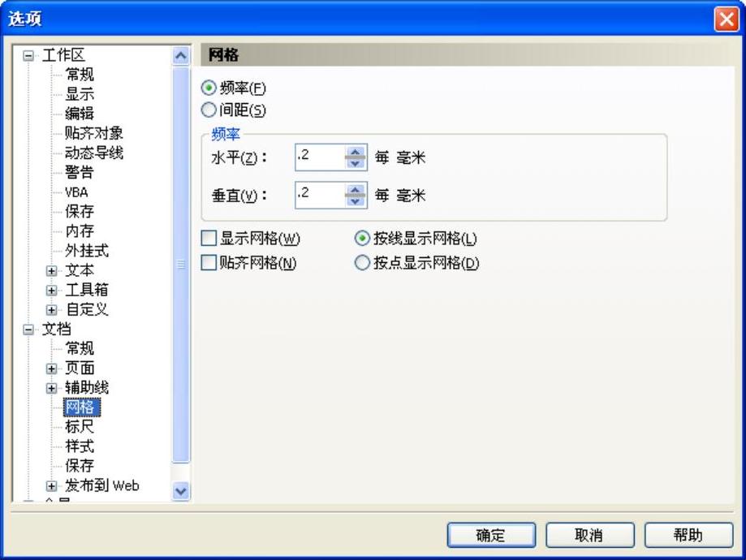Expand the 工具箱 tree node

click(x=51, y=291)
